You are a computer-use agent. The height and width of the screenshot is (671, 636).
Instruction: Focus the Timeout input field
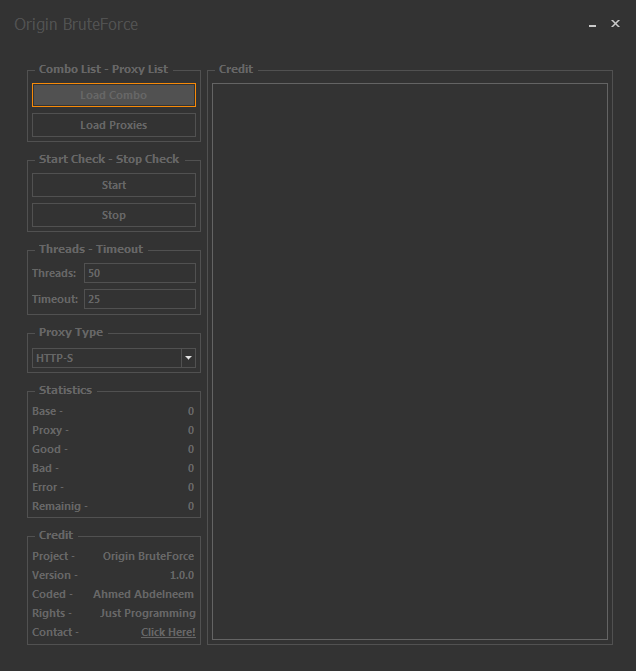pos(140,299)
